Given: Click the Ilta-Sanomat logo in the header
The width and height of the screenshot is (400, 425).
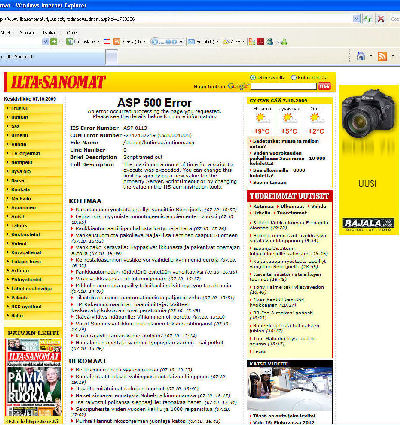Looking at the screenshot, I should click(x=58, y=82).
